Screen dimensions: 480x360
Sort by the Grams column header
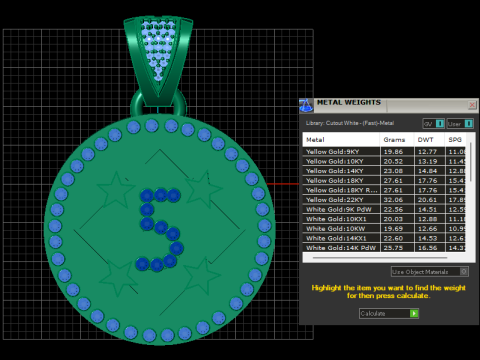click(x=397, y=140)
